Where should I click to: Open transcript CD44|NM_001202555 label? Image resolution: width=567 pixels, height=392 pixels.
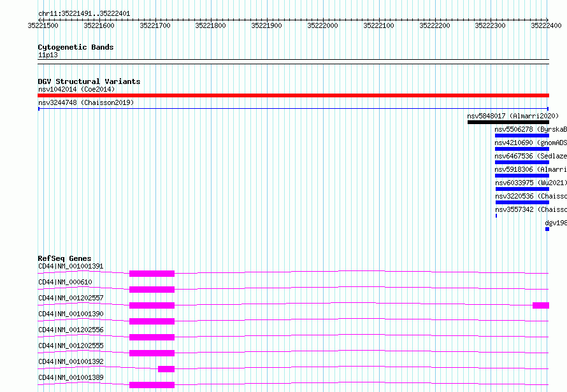pos(71,346)
